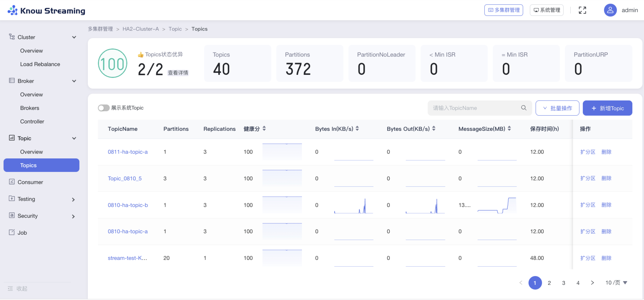Viewport: 644px width, 300px height.
Task: Select Load Rebalance menu item
Action: point(40,64)
